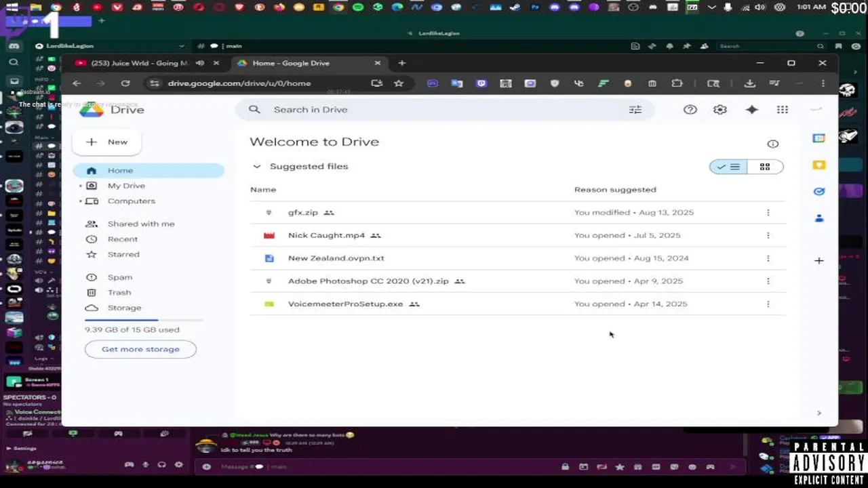Mute microphone in Discord user panel
This screenshot has width=868, height=488.
pyautogui.click(x=145, y=465)
